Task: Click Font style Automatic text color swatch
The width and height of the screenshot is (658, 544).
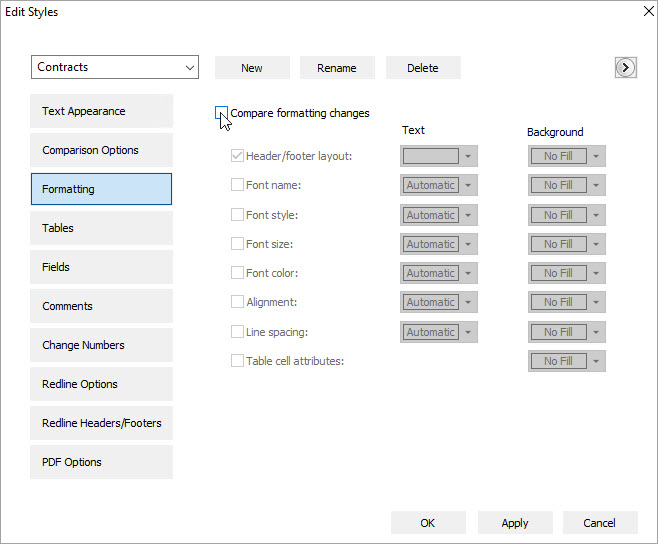Action: pos(431,215)
